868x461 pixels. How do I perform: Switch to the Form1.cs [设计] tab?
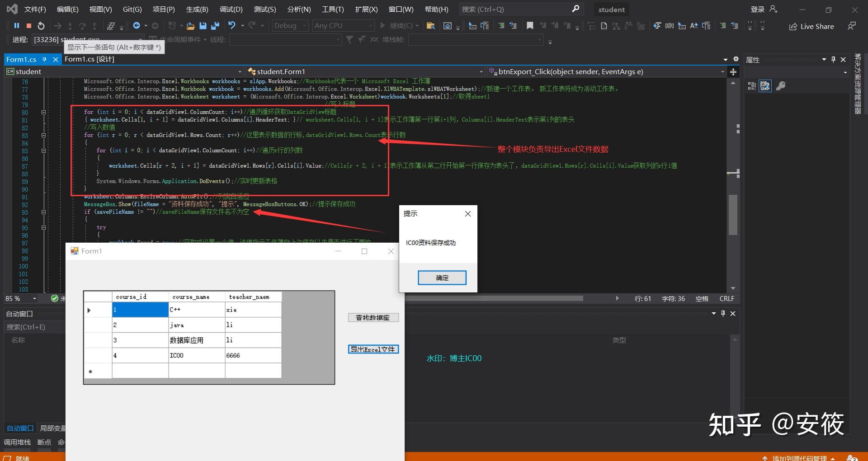pos(89,59)
